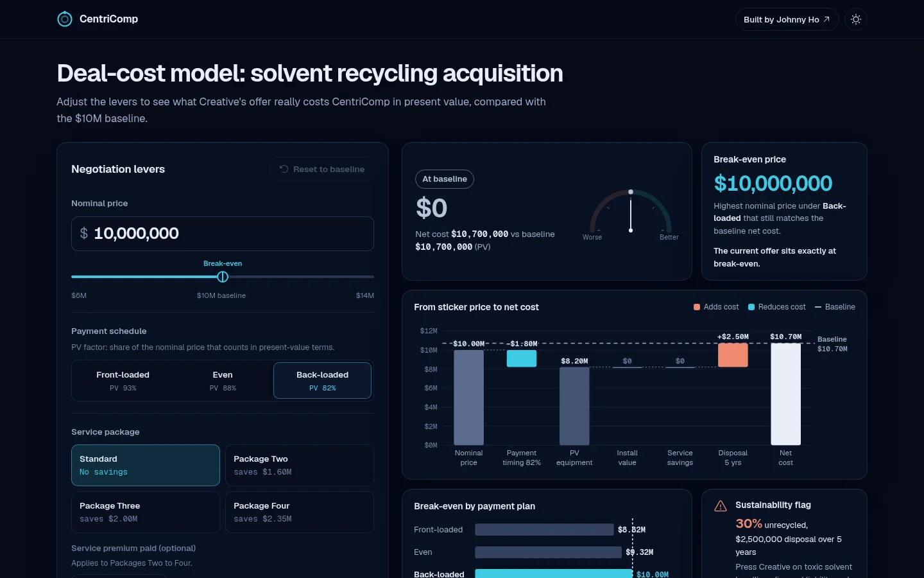Click the Front-loaded break-even bar

tap(544, 530)
